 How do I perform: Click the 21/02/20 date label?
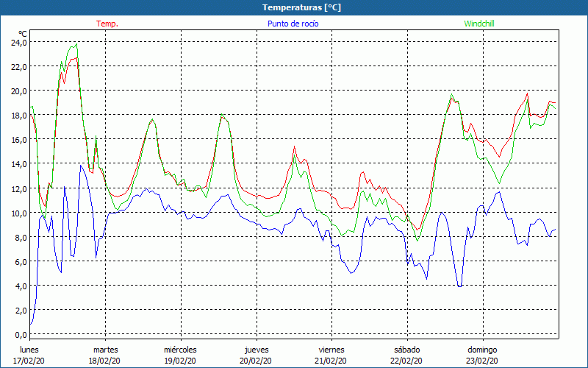(331, 361)
